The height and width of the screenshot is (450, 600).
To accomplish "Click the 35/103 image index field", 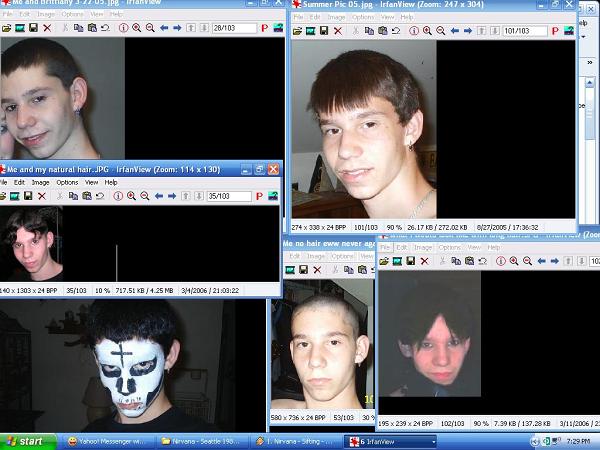I will pos(227,196).
